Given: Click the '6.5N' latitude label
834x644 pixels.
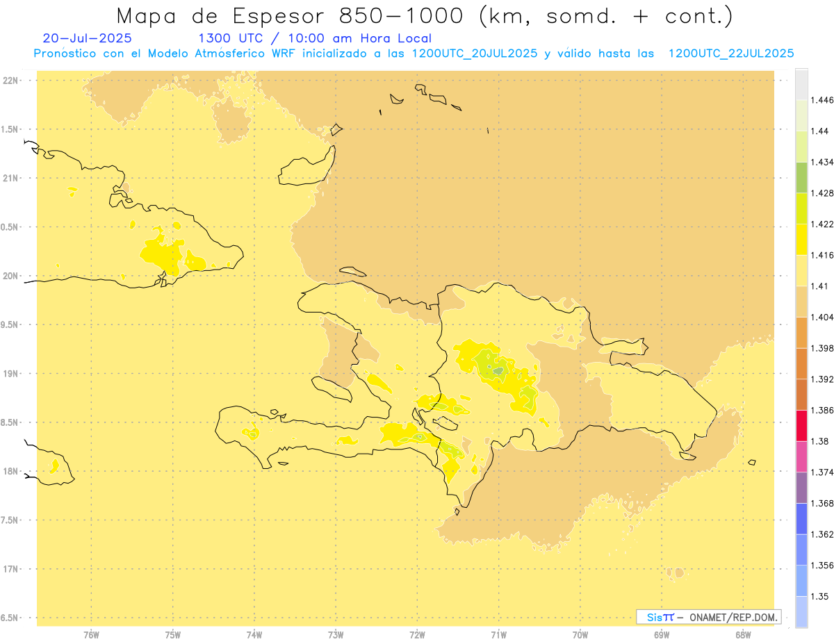Looking at the screenshot, I should click(x=10, y=618).
